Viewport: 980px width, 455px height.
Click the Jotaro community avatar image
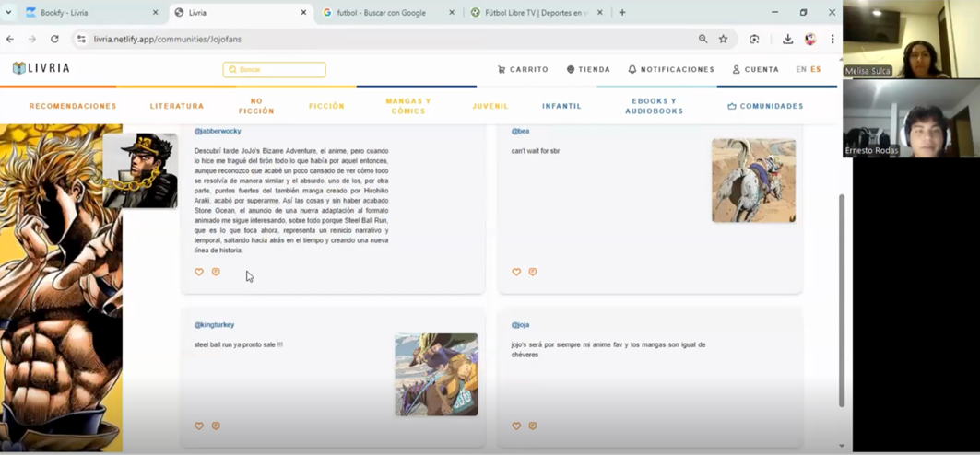(x=140, y=169)
